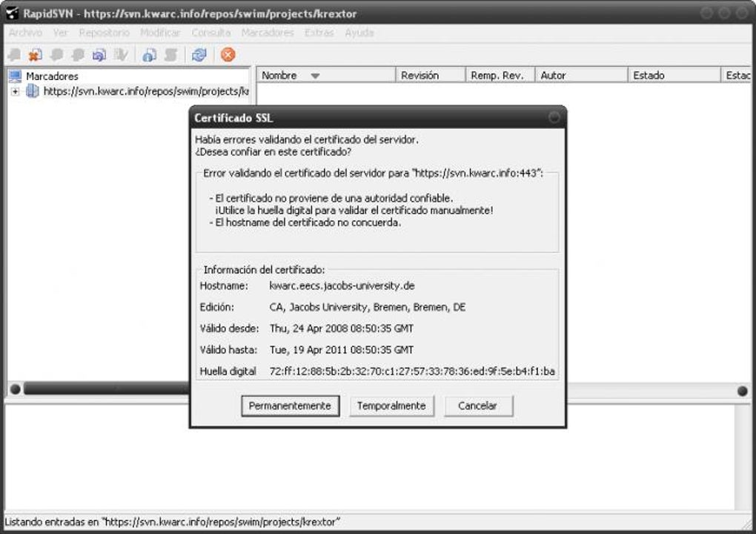The height and width of the screenshot is (534, 756).
Task: Click the blue Info toolbar icon
Action: [150, 54]
